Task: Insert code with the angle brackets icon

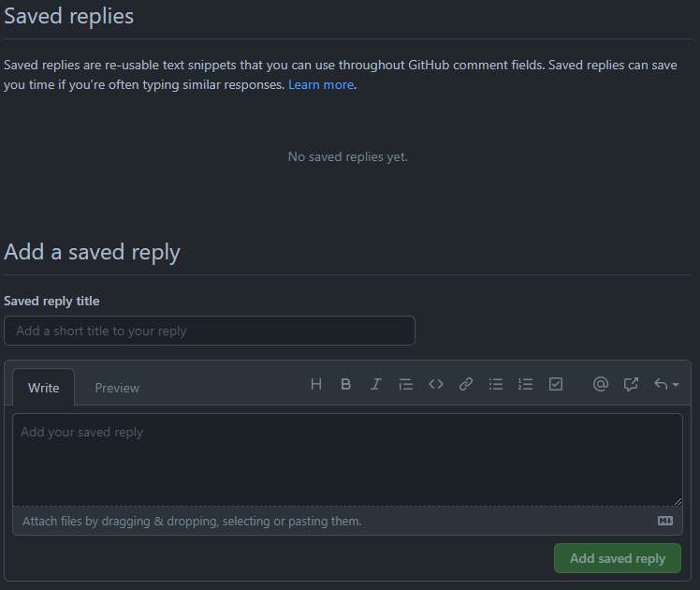Action: click(436, 384)
